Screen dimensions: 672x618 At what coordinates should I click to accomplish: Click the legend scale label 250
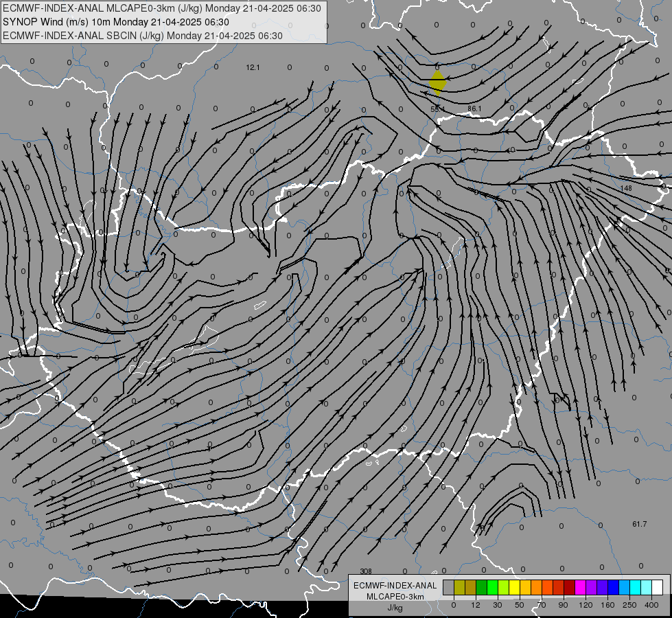pos(629,605)
